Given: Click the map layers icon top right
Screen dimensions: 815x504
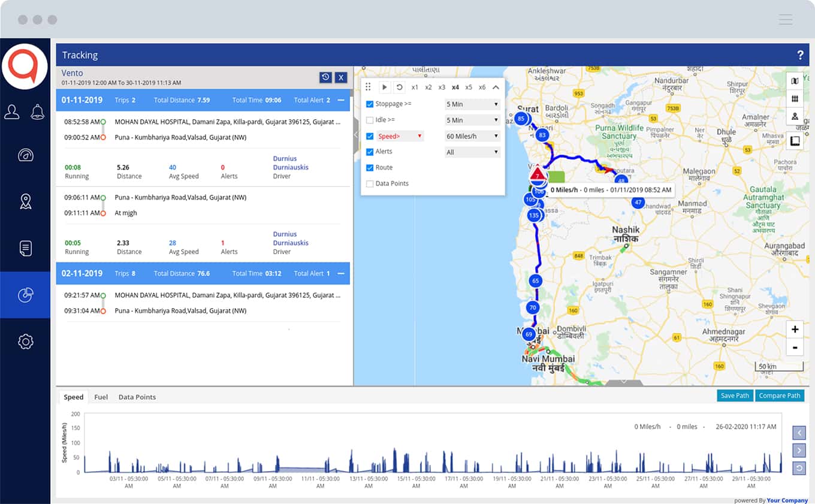Looking at the screenshot, I should pyautogui.click(x=795, y=81).
